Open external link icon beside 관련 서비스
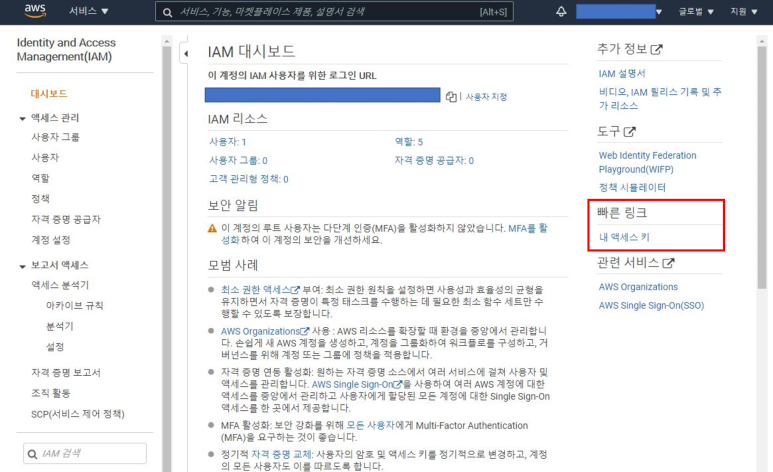 point(668,263)
